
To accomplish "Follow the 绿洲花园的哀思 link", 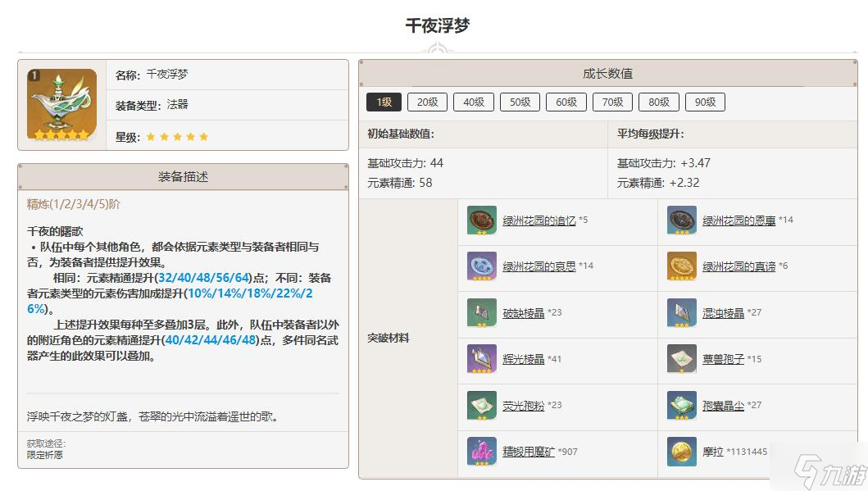I will 539,266.
